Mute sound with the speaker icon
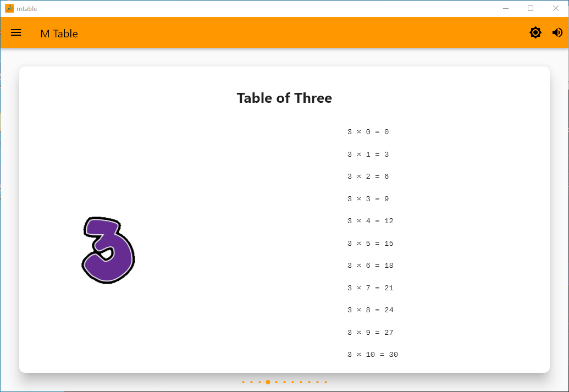 click(557, 32)
